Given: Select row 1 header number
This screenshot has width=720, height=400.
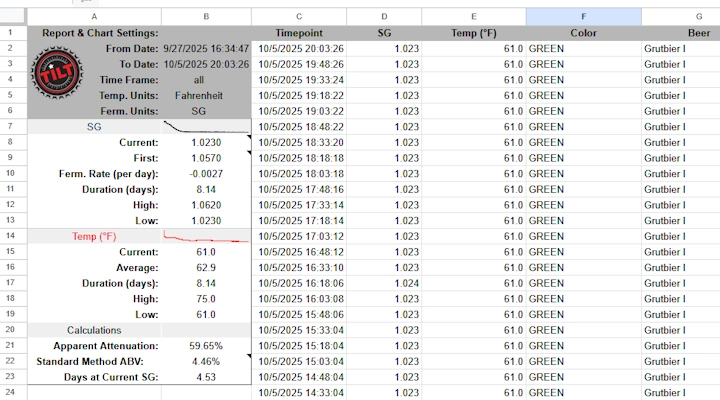Looking at the screenshot, I should [x=10, y=33].
